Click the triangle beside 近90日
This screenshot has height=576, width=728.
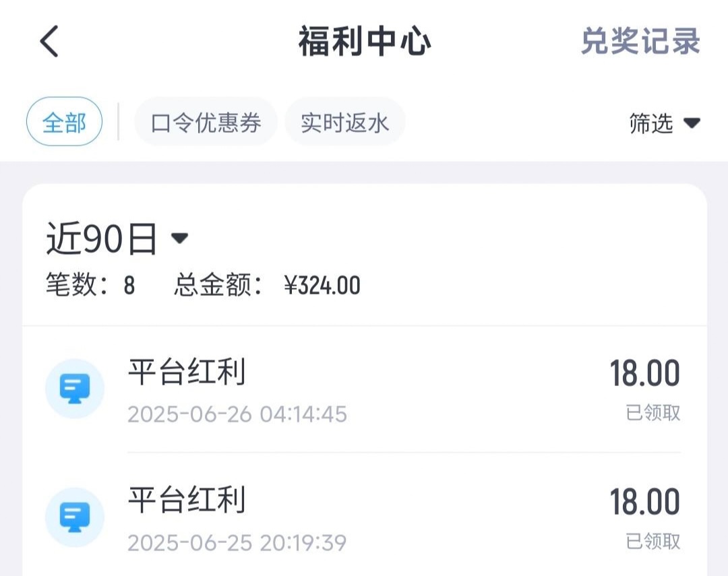pyautogui.click(x=179, y=238)
